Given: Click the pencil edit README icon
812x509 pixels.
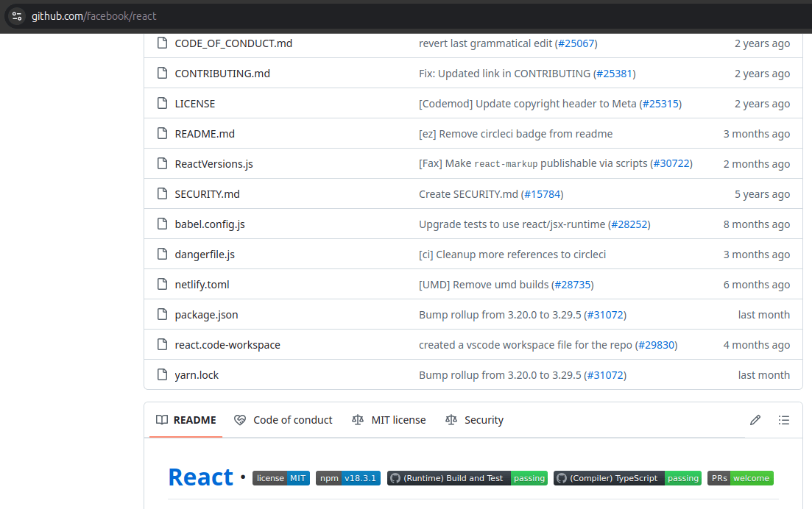Looking at the screenshot, I should 755,420.
